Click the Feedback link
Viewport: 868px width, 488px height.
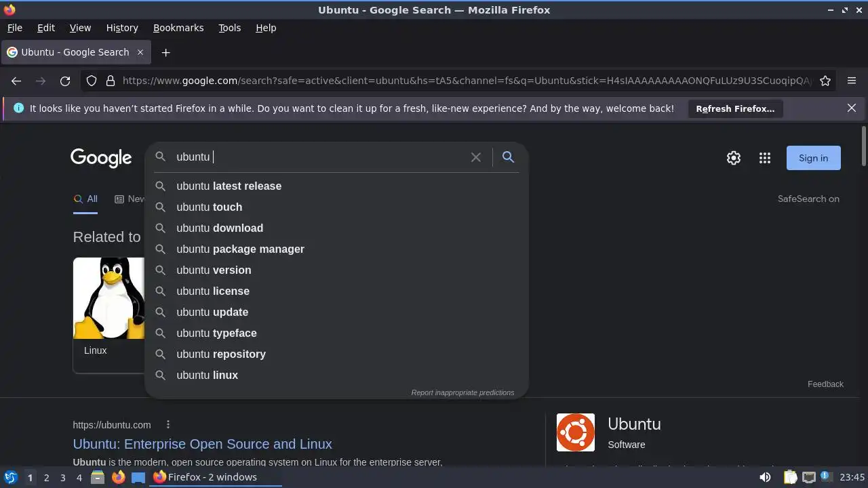point(825,384)
